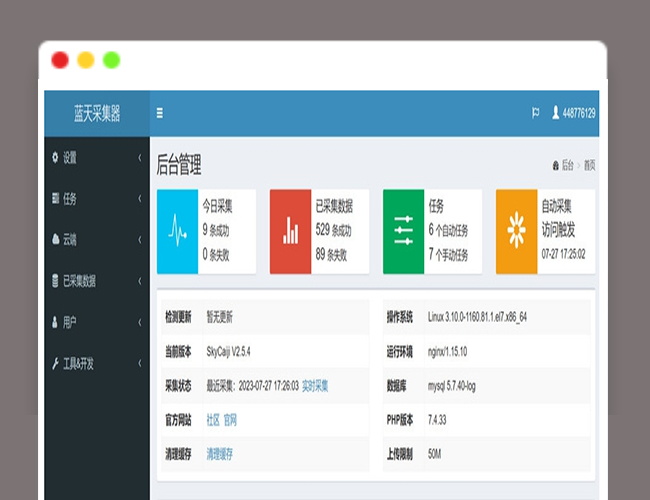Viewport: 650px width, 500px height.
Task: Click the flag icon in top bar
Action: (535, 113)
